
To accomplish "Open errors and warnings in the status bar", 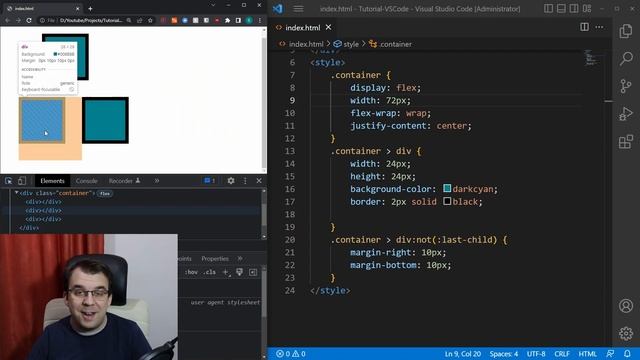I will click(x=291, y=354).
